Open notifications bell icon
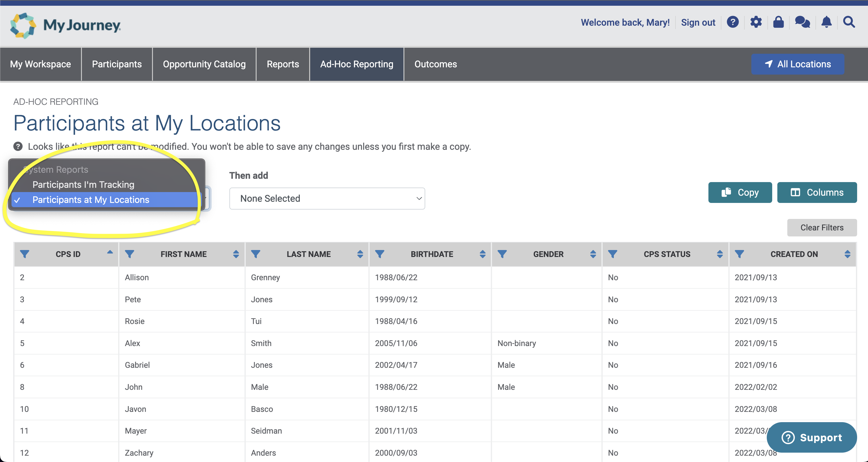The height and width of the screenshot is (462, 868). (x=826, y=22)
